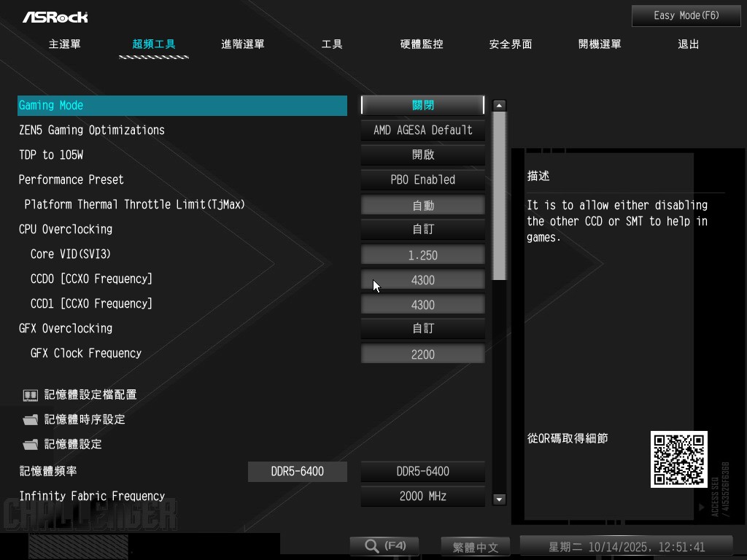Change Platform Thermal Throttle Limit 自動 value
Screen dimensions: 747x560
click(422, 206)
